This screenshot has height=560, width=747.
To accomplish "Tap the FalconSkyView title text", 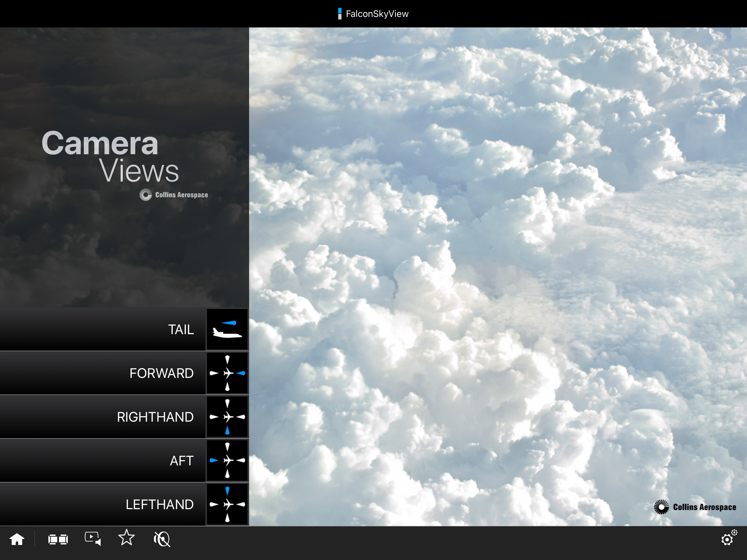I will click(377, 14).
